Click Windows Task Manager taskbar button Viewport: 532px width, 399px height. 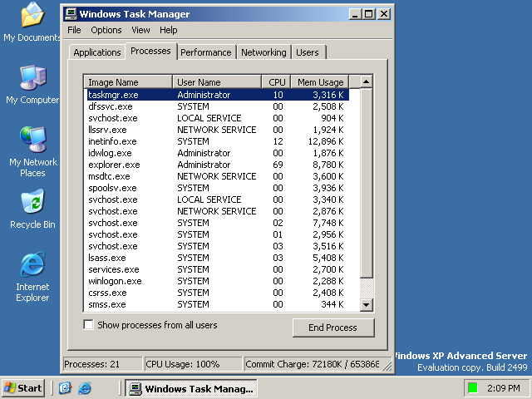pos(191,388)
